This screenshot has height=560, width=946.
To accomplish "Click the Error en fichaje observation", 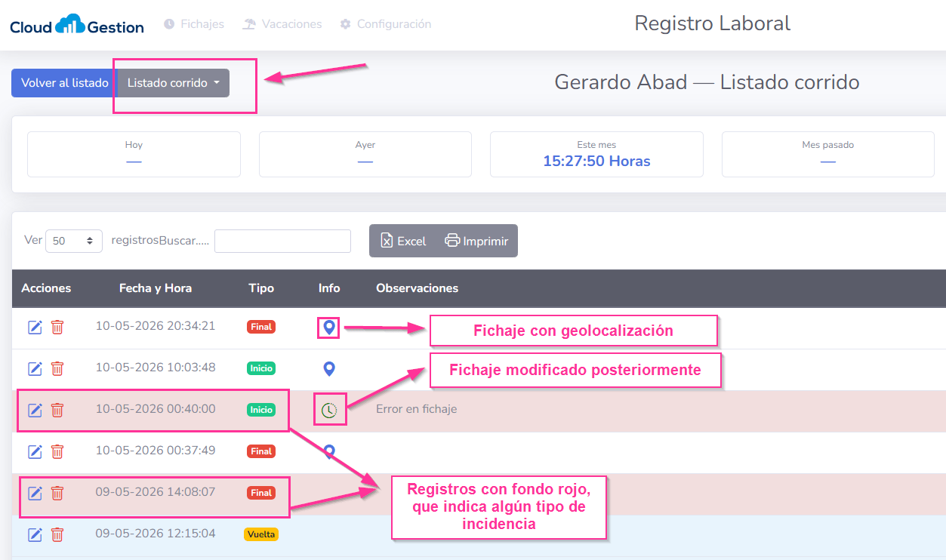I will [x=417, y=409].
